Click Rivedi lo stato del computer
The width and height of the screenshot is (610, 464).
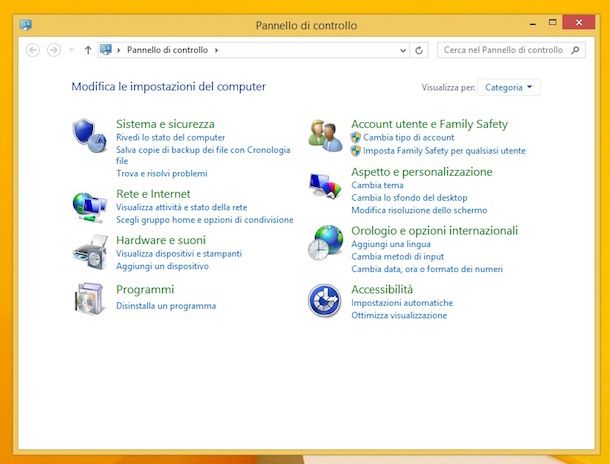[x=171, y=137]
